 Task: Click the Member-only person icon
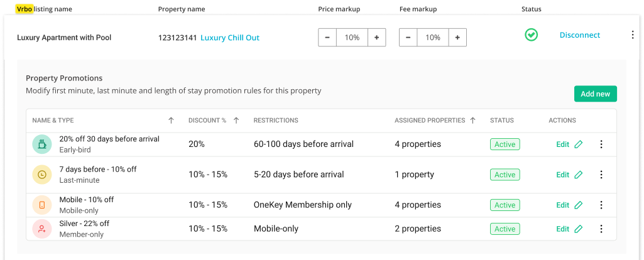tap(42, 229)
